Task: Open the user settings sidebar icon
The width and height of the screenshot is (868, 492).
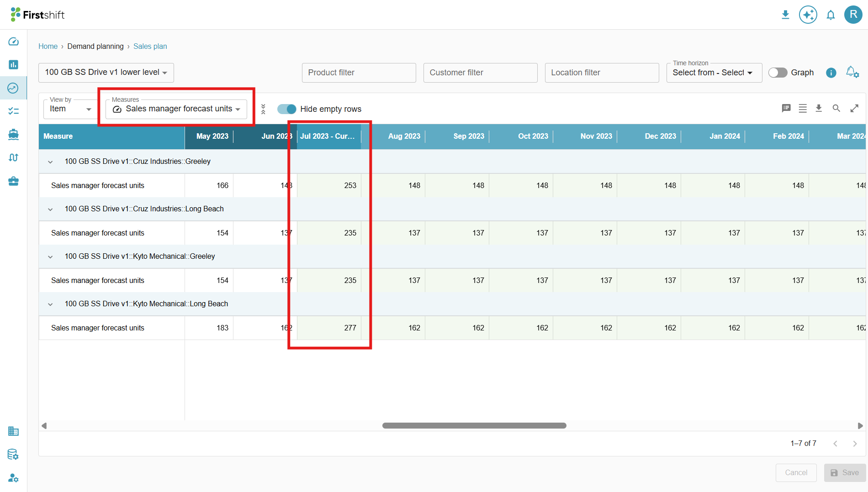Action: [13, 478]
